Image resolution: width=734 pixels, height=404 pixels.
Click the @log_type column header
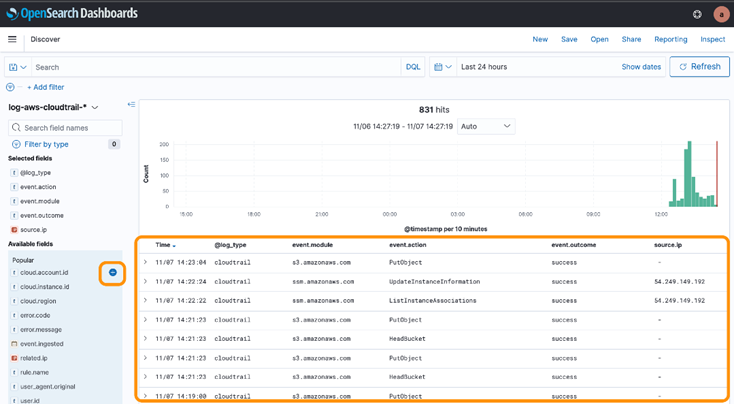[x=230, y=245]
